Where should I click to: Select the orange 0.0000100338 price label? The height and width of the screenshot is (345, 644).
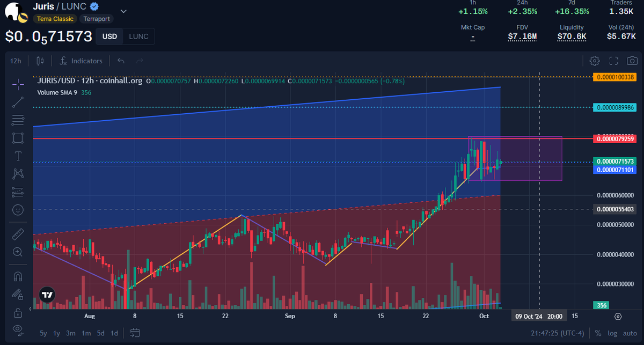(x=614, y=77)
